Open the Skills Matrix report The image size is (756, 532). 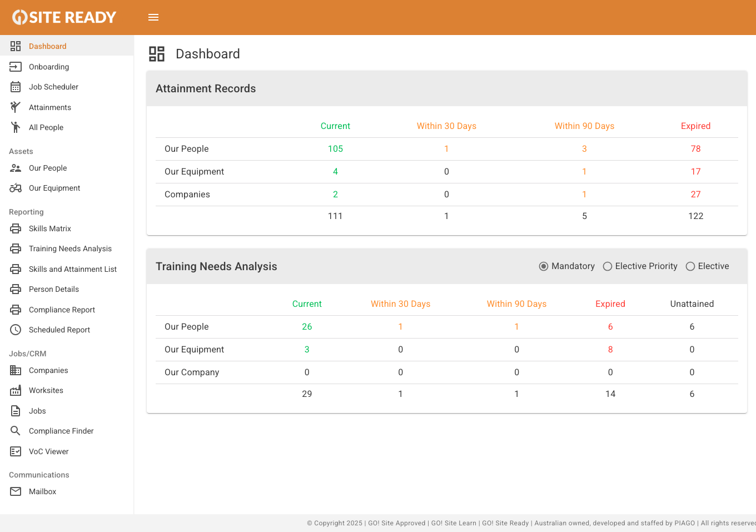point(67,228)
